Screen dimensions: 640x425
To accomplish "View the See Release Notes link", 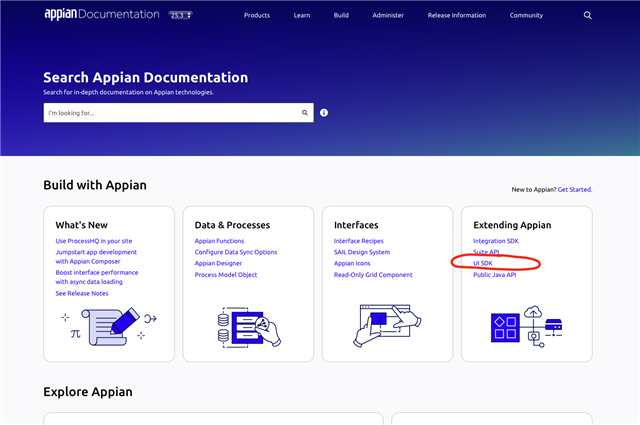I will coord(88,294).
